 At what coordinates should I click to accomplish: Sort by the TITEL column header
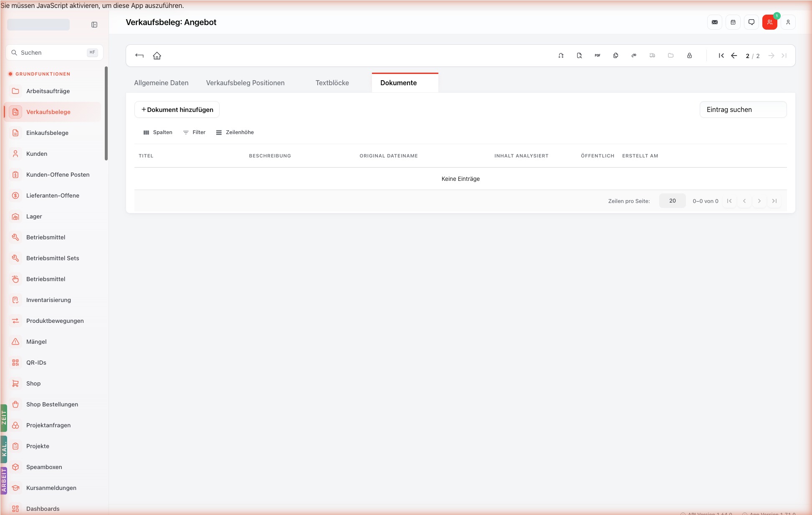pyautogui.click(x=146, y=156)
